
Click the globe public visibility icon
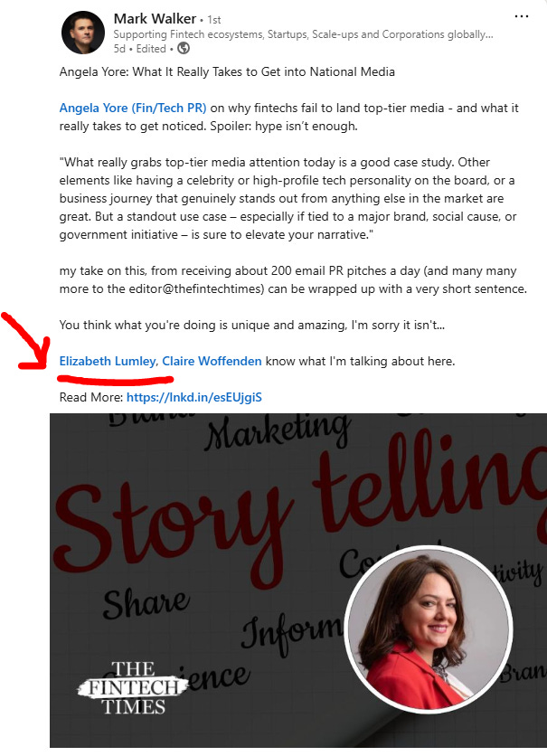point(184,48)
